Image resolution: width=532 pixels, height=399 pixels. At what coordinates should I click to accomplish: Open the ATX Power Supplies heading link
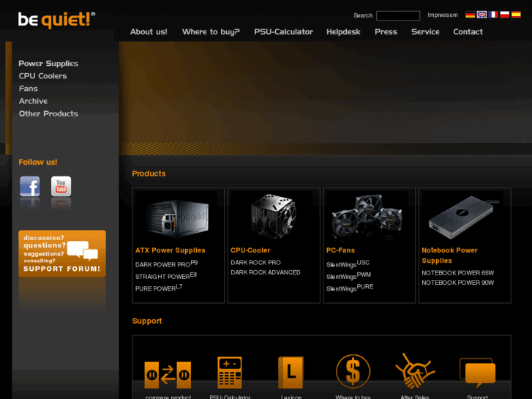(x=171, y=250)
